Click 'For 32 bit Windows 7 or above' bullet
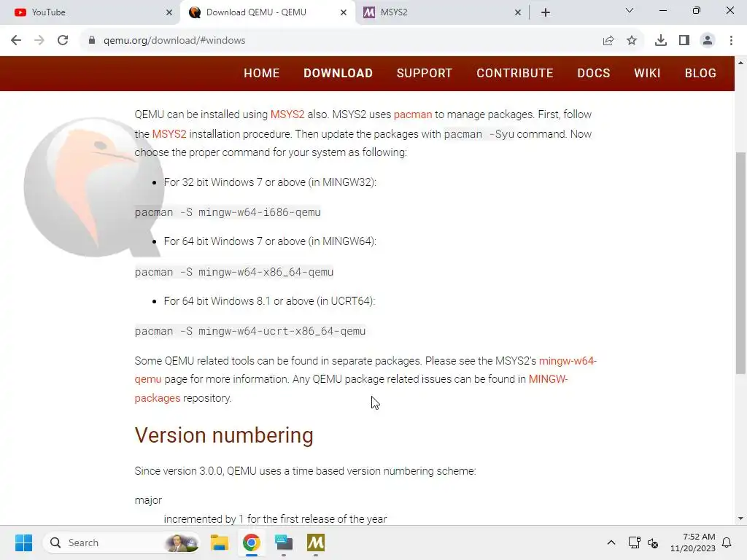The width and height of the screenshot is (747, 560). point(270,182)
